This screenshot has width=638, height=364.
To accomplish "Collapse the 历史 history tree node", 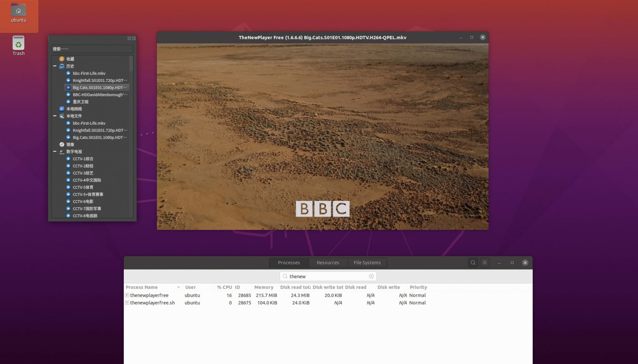I will (55, 66).
